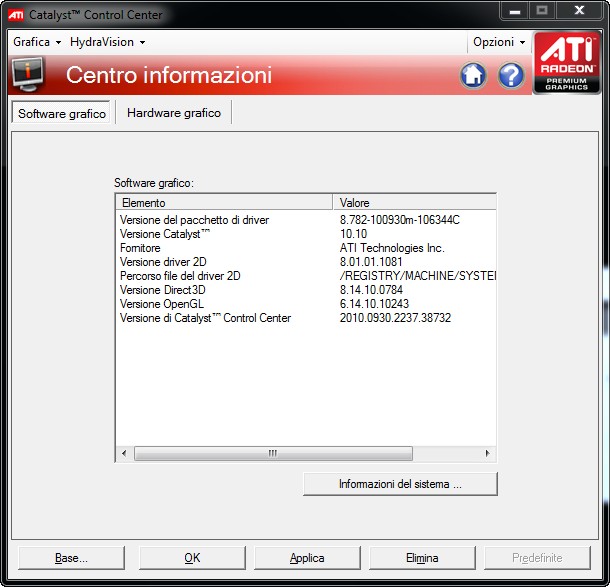Click the value 8.01.01.1081
610x587 pixels.
coord(371,262)
